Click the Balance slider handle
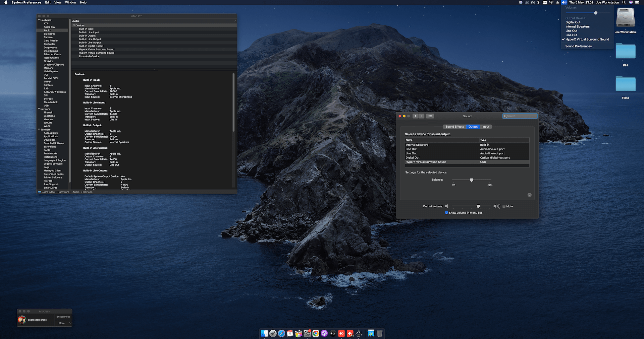The width and height of the screenshot is (644, 339). click(472, 180)
